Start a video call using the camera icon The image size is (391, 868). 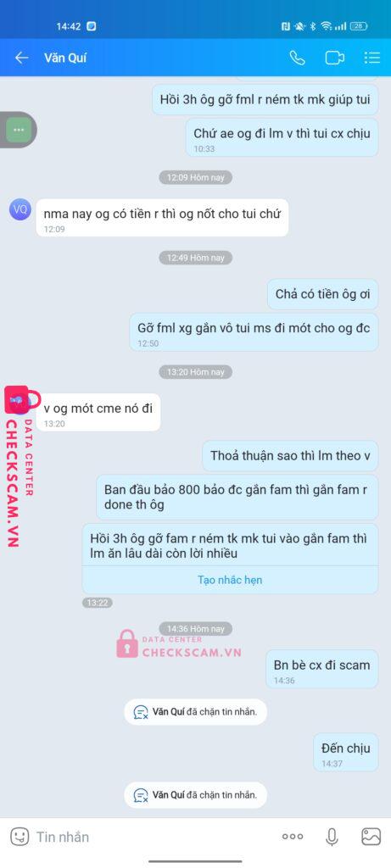tap(334, 58)
